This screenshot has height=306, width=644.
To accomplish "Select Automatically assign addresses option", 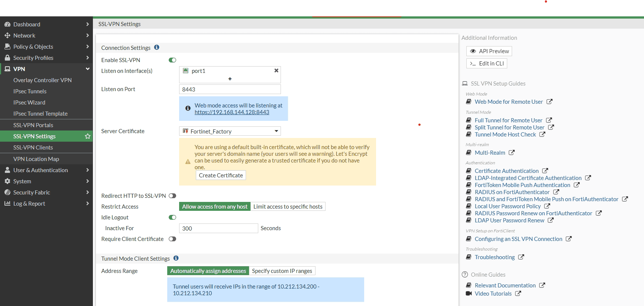I will [x=208, y=271].
